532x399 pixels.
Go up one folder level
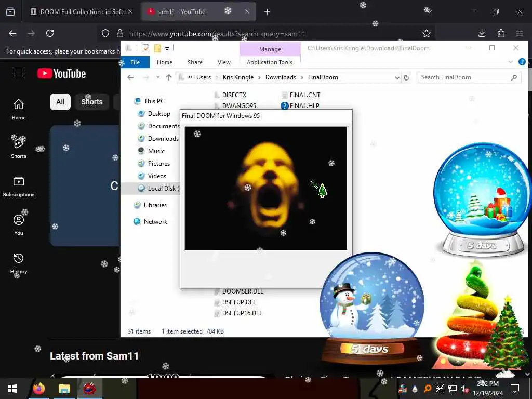point(169,77)
